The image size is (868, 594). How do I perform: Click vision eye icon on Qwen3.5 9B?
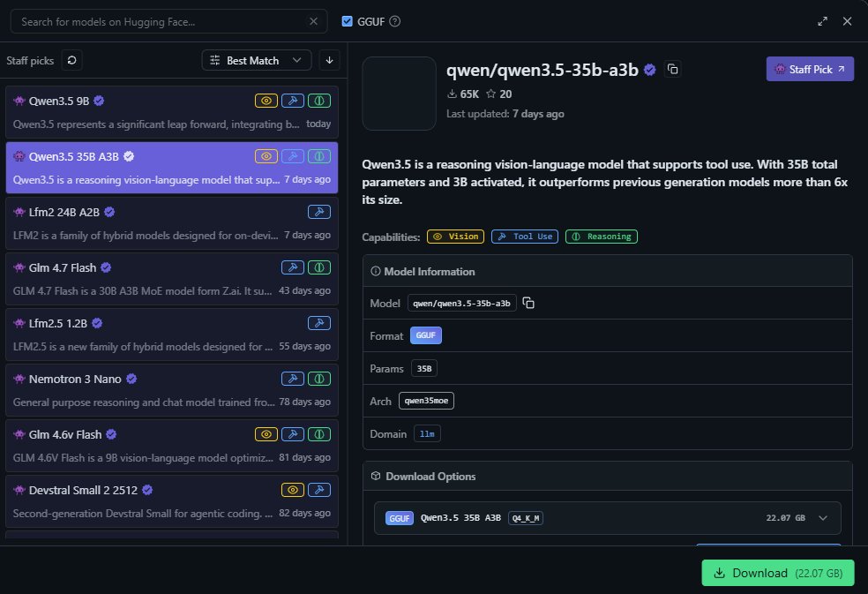coord(266,101)
